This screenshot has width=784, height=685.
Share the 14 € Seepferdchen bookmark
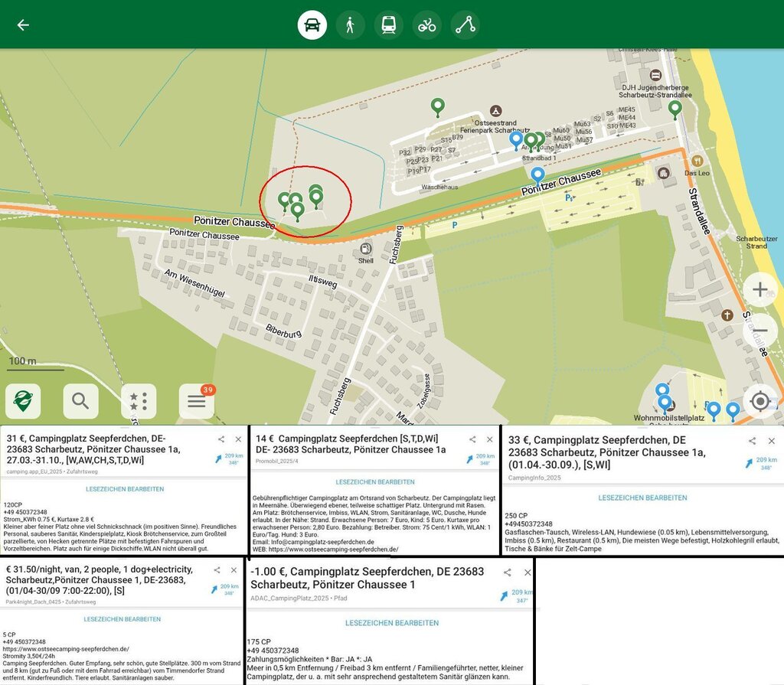click(472, 439)
